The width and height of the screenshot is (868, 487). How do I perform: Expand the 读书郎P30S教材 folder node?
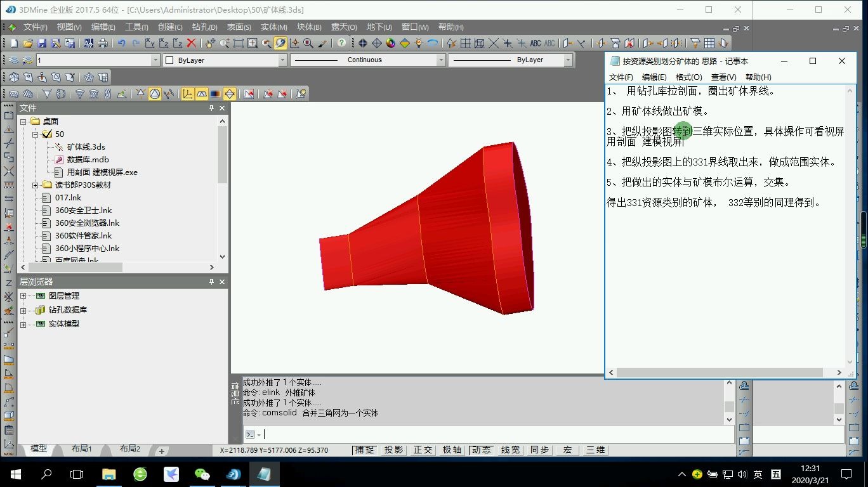(x=34, y=185)
